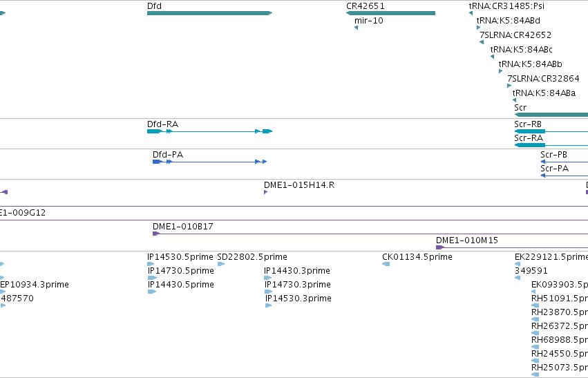Select the EP10934.3prime feature glyph
588x378 pixels.
pos(3,292)
